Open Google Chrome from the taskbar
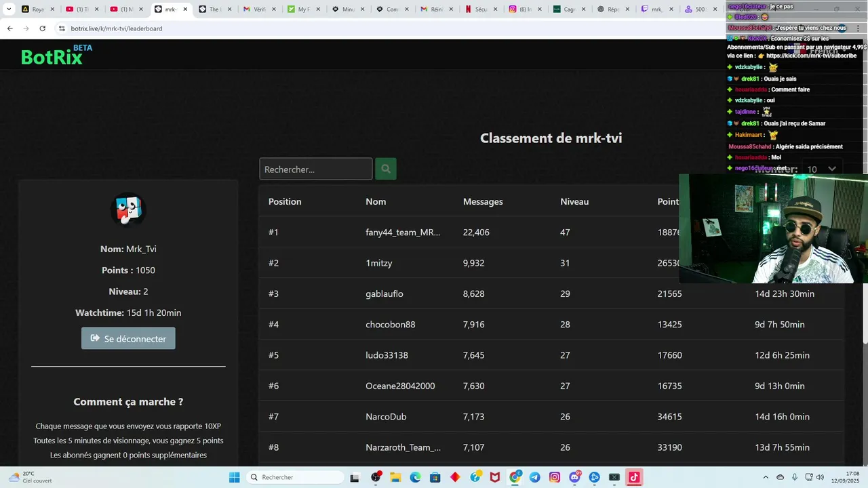Screen dimensions: 868x488 (x=515, y=477)
